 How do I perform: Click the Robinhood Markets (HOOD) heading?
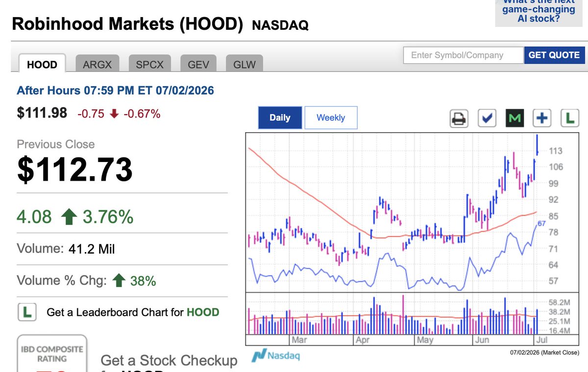coord(127,24)
